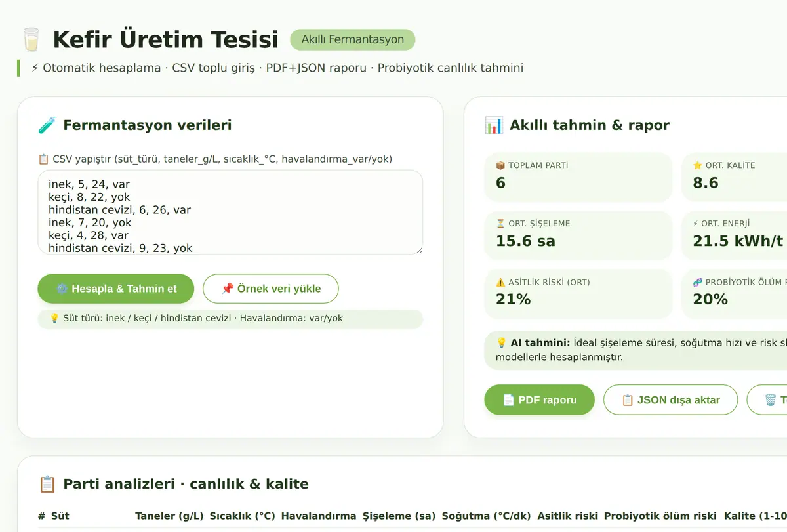Image resolution: width=787 pixels, height=532 pixels.
Task: Click the DNA icon by PROBİYOTİK ÖLÜM
Action: pos(698,283)
